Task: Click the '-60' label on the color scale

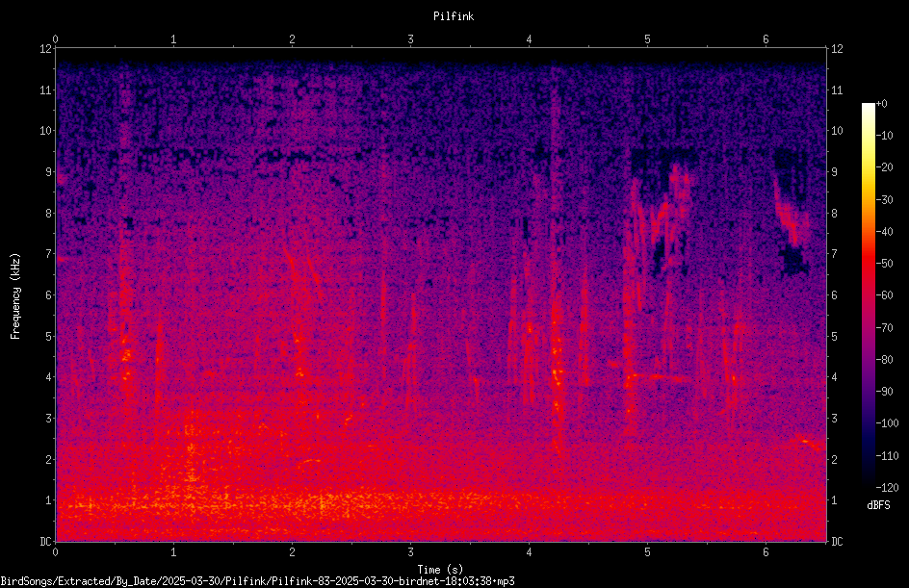Action: tap(884, 295)
